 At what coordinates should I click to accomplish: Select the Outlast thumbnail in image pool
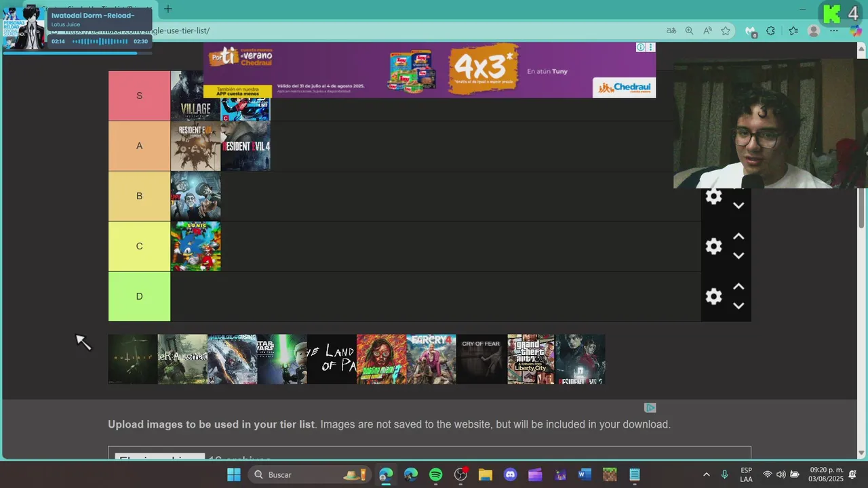pyautogui.click(x=133, y=359)
